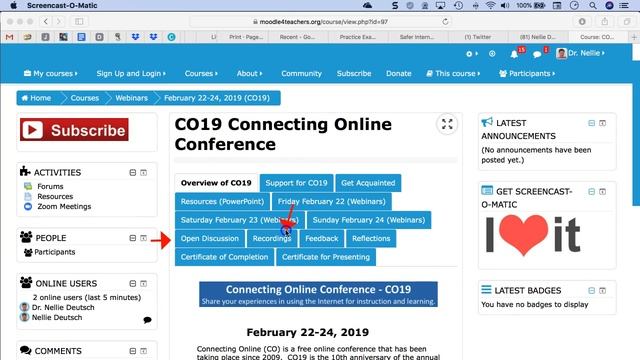Open chat bubble icon in Online Users

(147, 320)
